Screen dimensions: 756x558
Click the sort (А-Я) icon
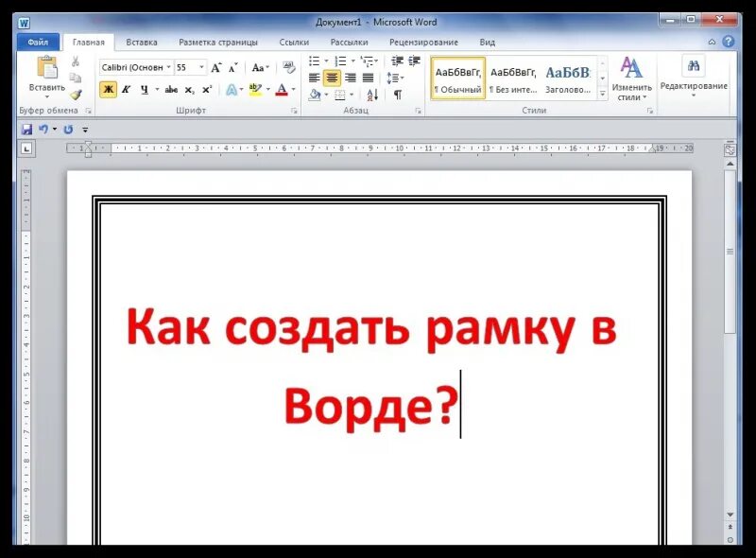pyautogui.click(x=371, y=95)
